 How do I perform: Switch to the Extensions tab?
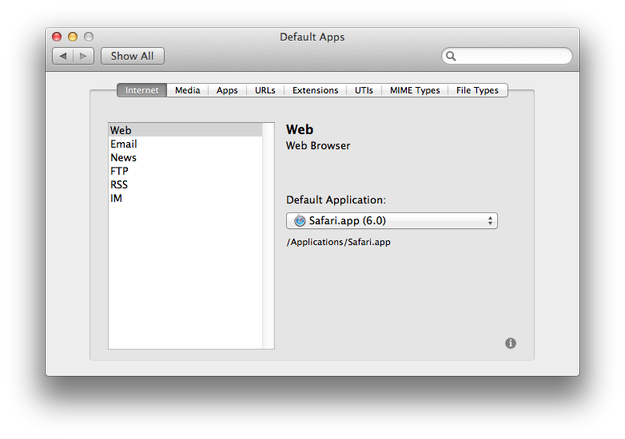pyautogui.click(x=315, y=90)
